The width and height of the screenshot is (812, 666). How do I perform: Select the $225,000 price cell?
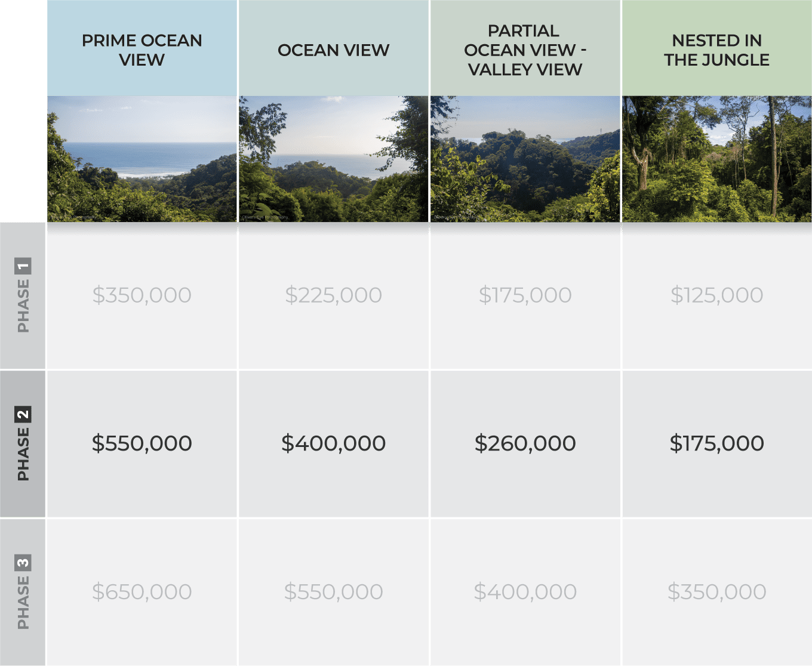pyautogui.click(x=334, y=295)
